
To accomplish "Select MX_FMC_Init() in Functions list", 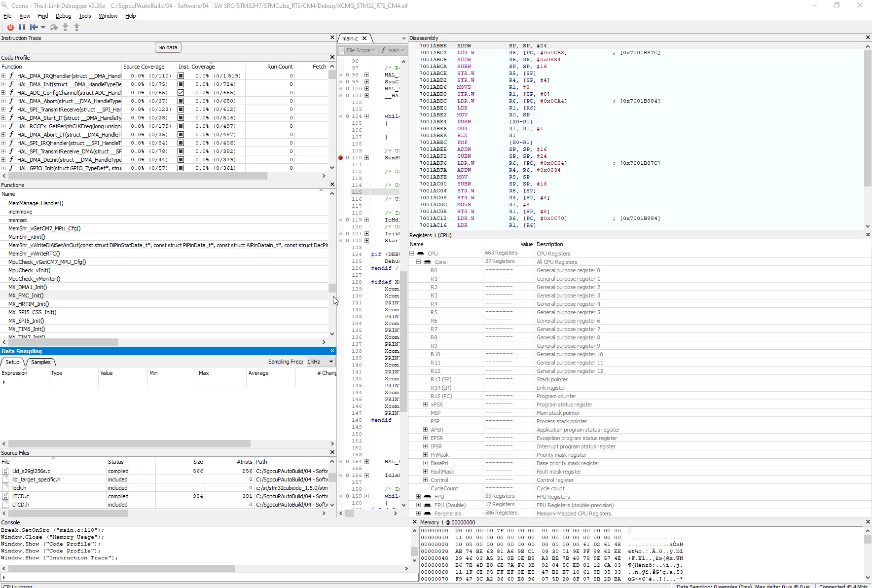I will 164,295.
